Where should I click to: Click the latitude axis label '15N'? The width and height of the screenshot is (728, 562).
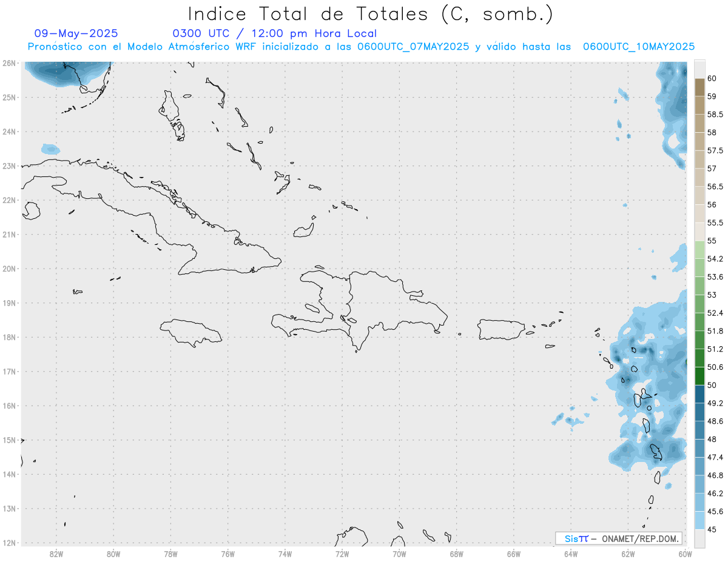(8, 440)
